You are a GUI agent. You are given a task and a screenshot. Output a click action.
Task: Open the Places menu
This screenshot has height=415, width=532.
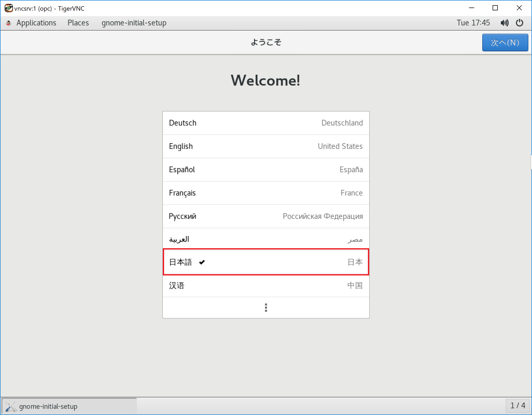[78, 23]
